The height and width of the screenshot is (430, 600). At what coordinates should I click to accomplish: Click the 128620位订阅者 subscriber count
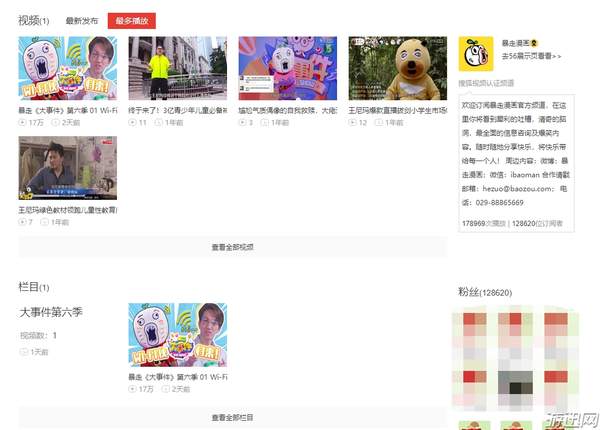coord(537,223)
